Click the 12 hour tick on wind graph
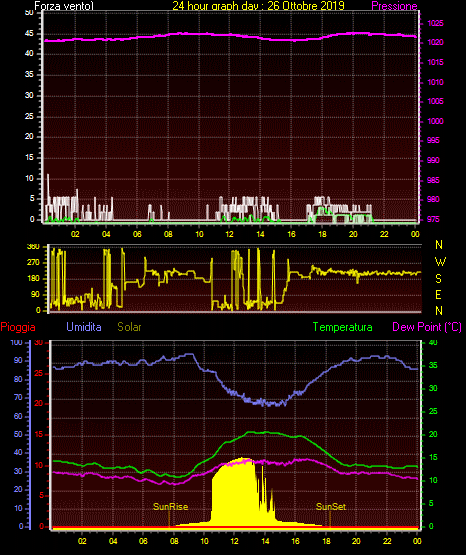The width and height of the screenshot is (466, 555). point(229,234)
